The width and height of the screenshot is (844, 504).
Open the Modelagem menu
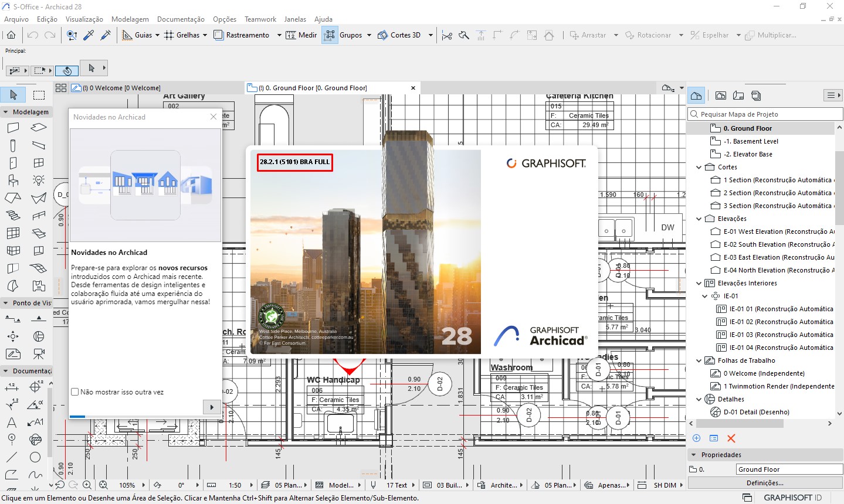pos(130,19)
